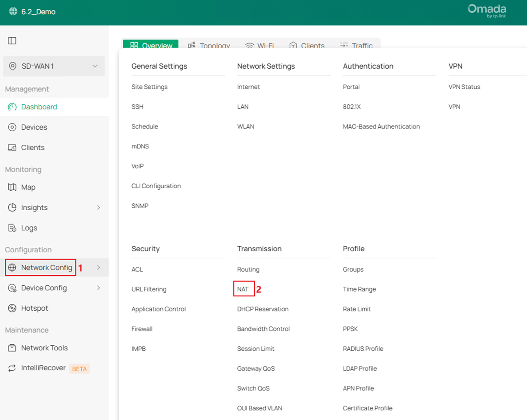The image size is (527, 420).
Task: Open the Clients page icon
Action: (13, 147)
